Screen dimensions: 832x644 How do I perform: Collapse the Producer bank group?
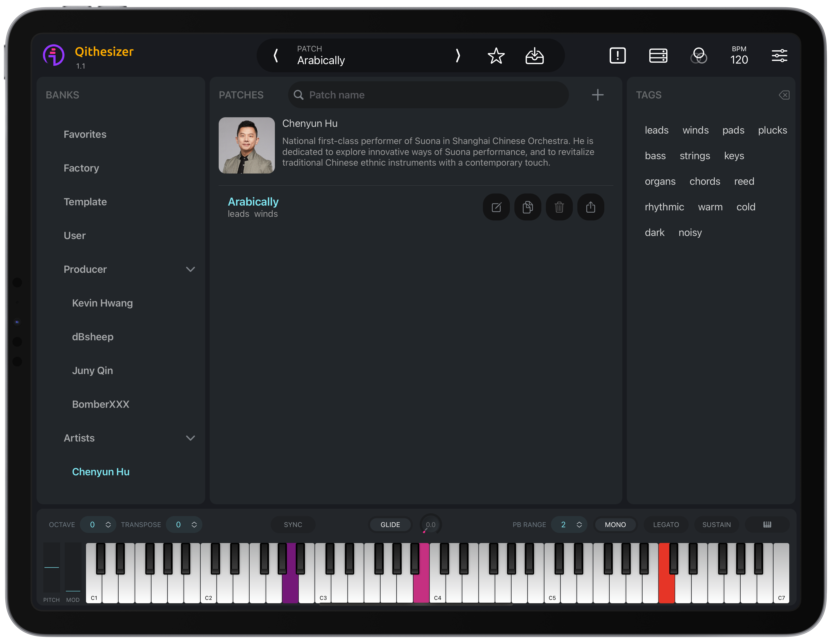(190, 269)
